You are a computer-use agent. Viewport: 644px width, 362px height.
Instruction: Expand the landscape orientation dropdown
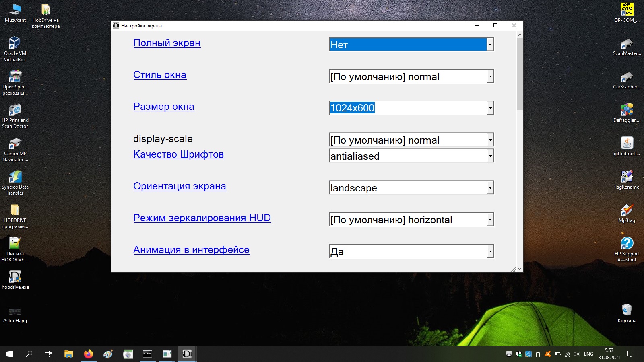click(x=490, y=188)
